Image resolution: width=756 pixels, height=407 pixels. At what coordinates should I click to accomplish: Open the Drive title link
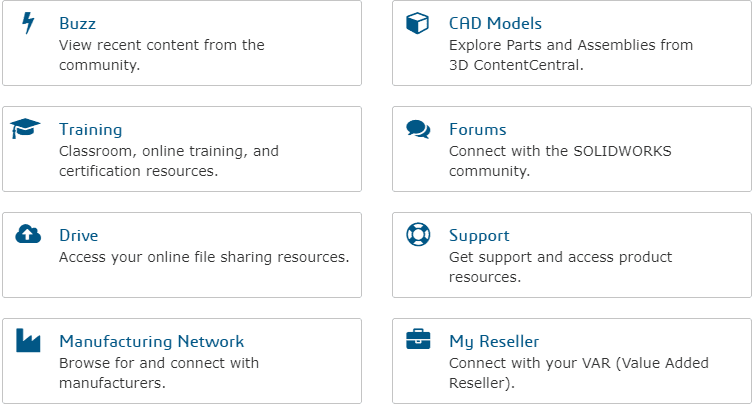pyautogui.click(x=79, y=235)
